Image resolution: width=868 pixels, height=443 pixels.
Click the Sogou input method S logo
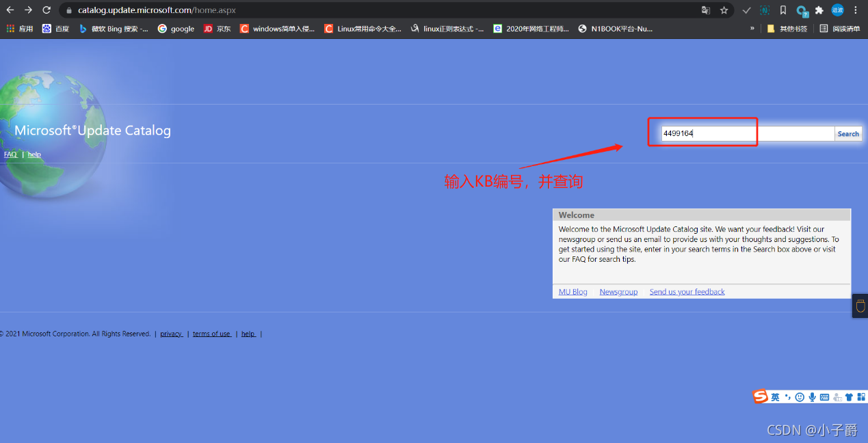pos(760,397)
